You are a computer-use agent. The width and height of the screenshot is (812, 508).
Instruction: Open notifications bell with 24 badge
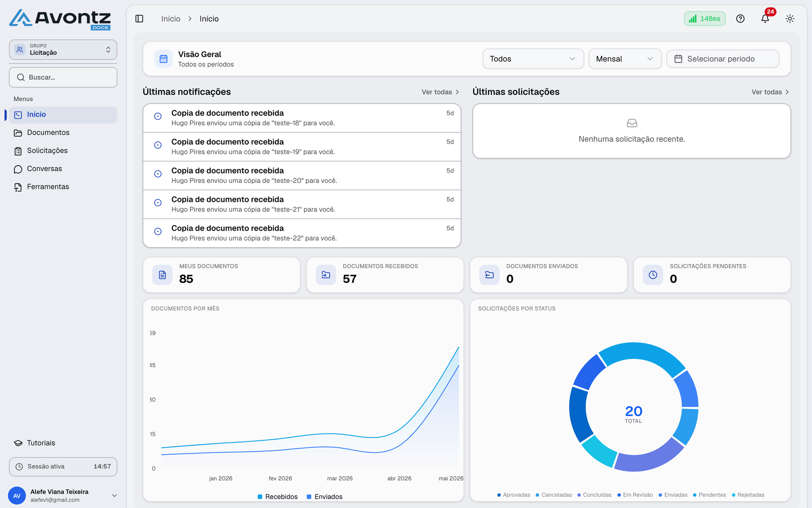pos(765,19)
